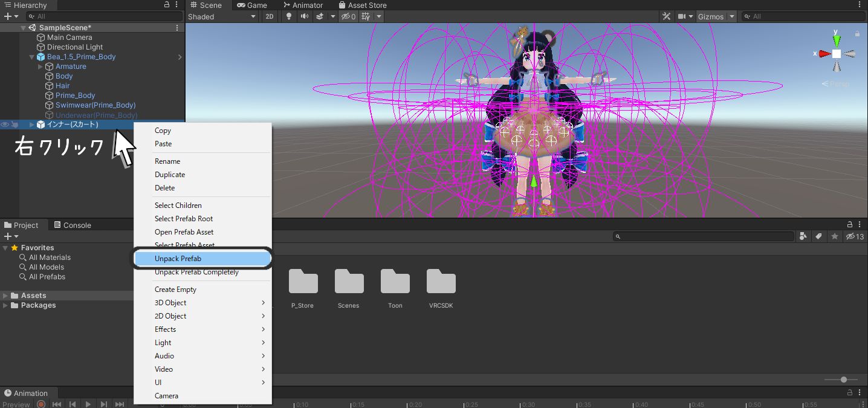This screenshot has width=868, height=408.
Task: Click the animation play button
Action: (88, 404)
